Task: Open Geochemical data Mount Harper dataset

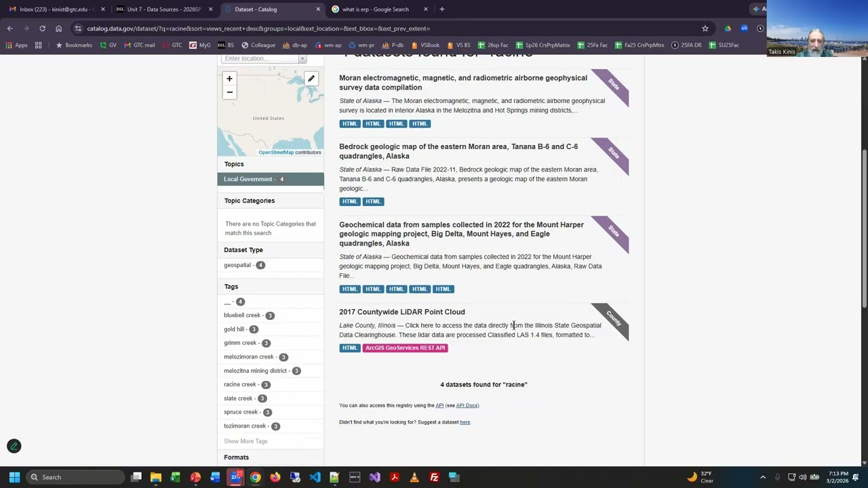Action: [461, 234]
